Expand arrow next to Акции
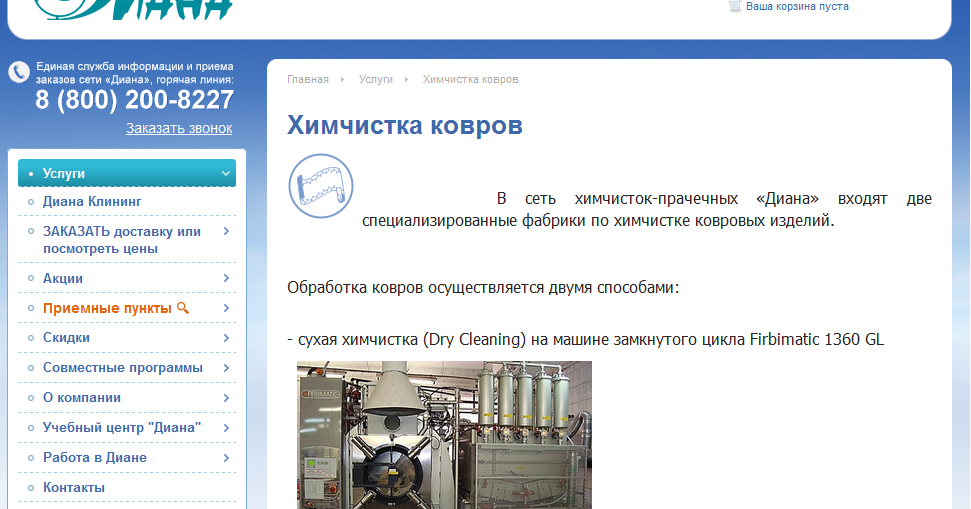971x509 pixels. 227,278
